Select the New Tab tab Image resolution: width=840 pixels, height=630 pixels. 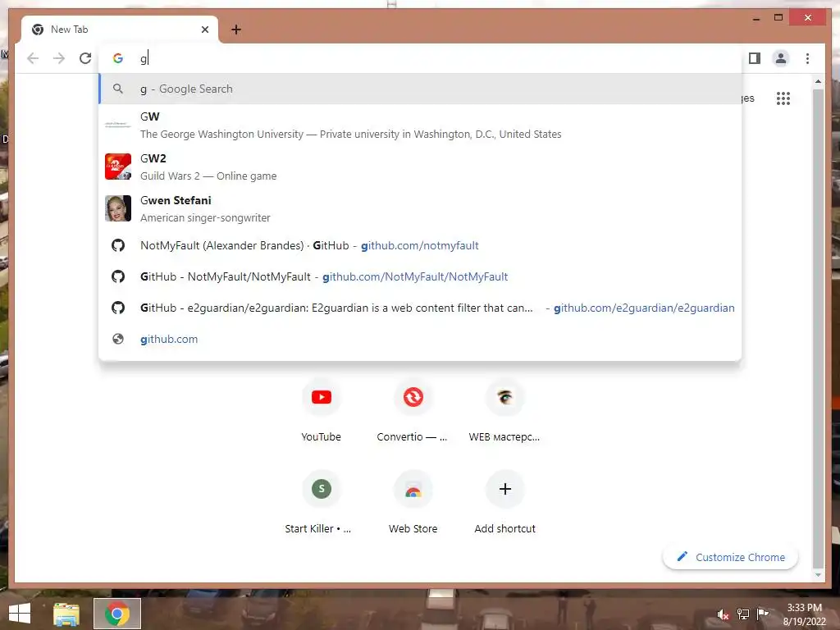click(x=120, y=30)
